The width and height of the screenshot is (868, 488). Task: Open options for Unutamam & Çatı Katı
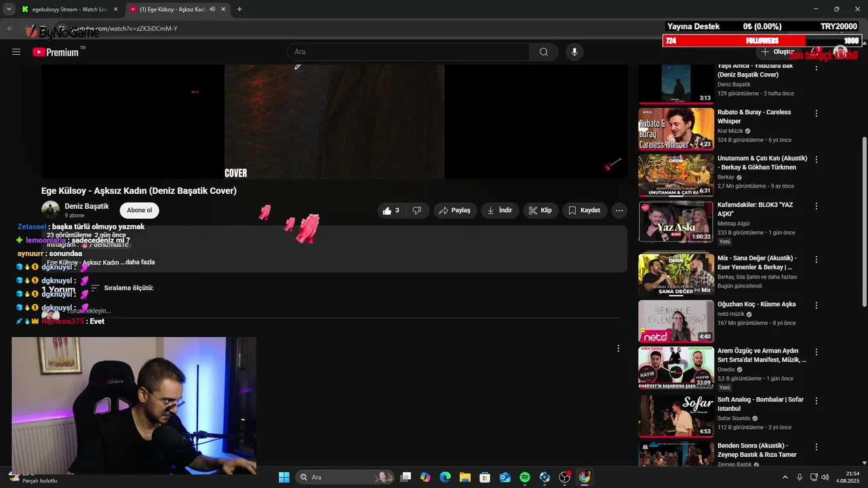(816, 160)
